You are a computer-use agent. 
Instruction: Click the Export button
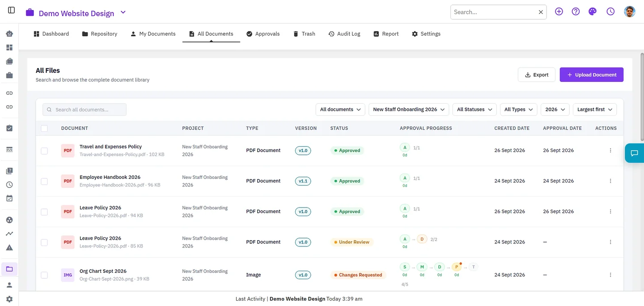click(x=537, y=75)
